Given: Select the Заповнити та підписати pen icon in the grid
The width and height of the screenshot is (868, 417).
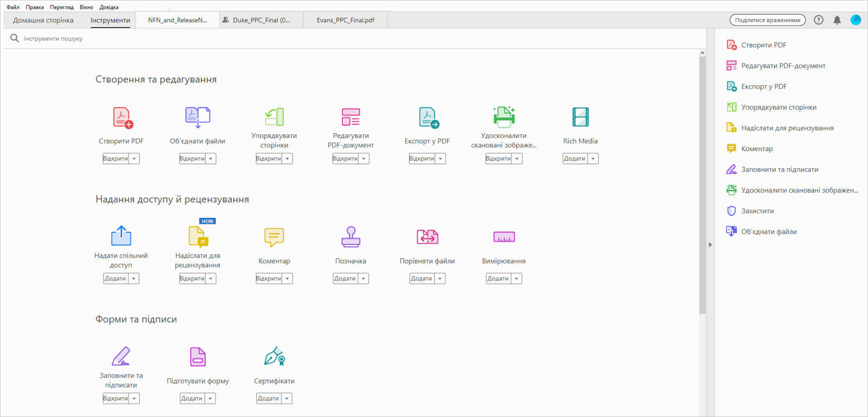Looking at the screenshot, I should pyautogui.click(x=121, y=356).
